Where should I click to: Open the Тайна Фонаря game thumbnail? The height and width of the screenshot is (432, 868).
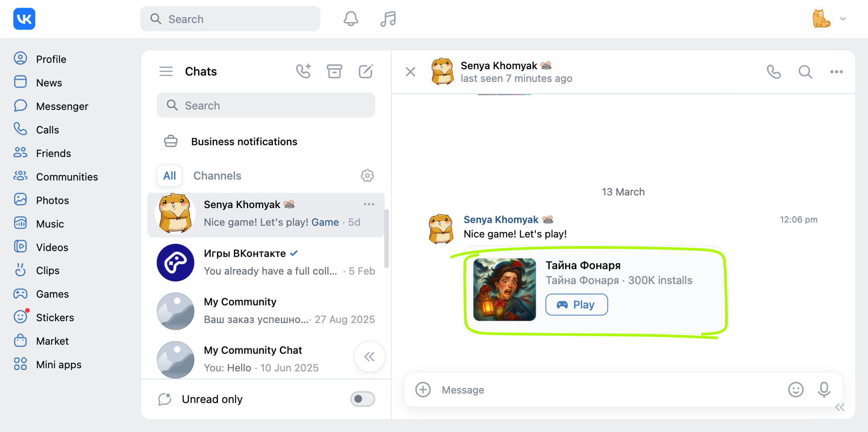coord(505,290)
